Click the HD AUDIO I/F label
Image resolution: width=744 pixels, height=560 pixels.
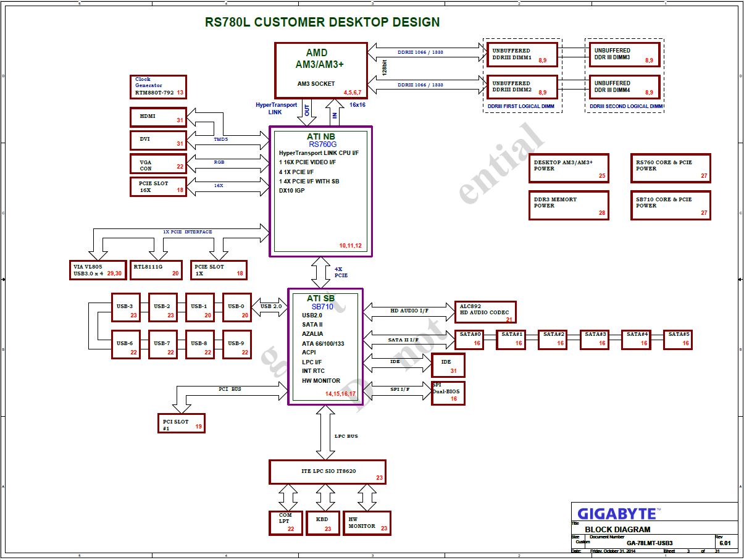pyautogui.click(x=409, y=311)
